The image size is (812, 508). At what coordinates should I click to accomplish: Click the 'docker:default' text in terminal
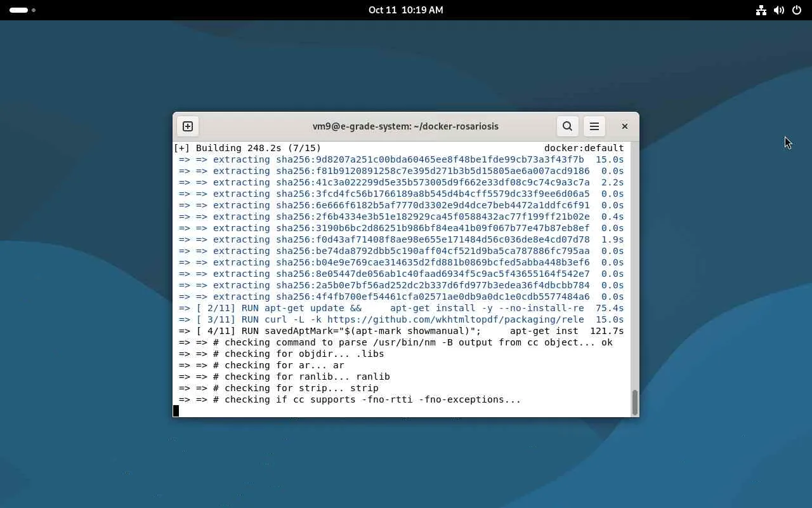coord(584,148)
